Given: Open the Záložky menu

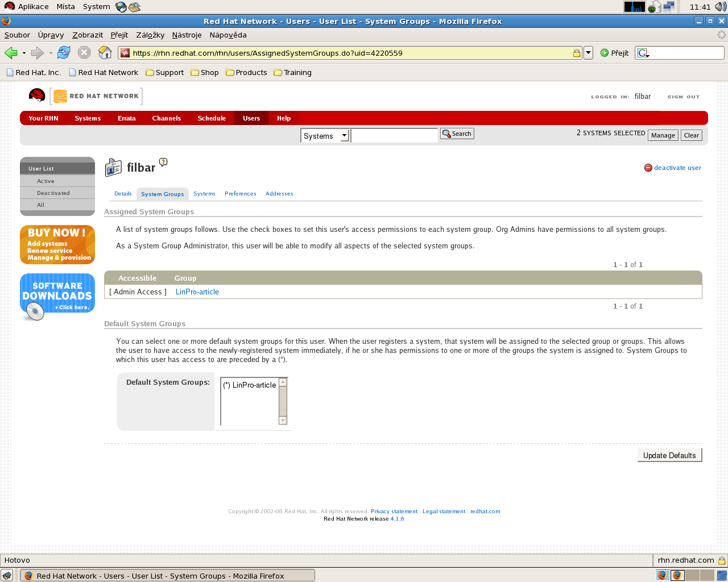Looking at the screenshot, I should pos(150,35).
